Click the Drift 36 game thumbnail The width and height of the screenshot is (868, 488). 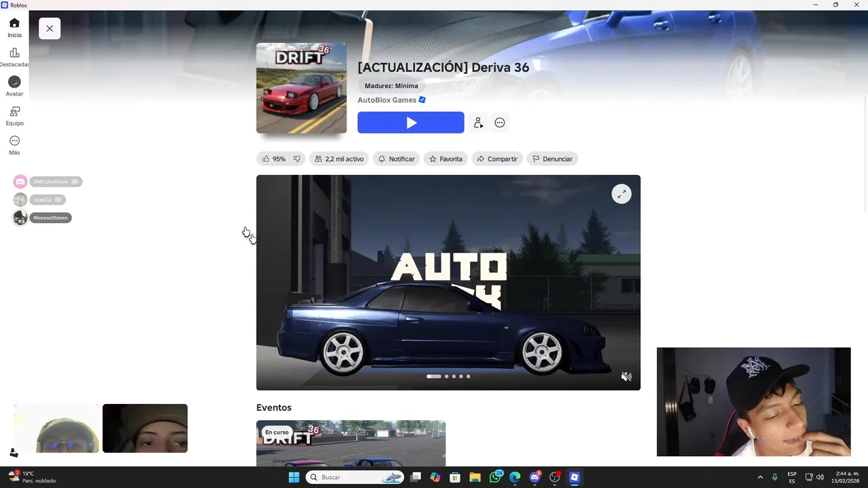(301, 88)
